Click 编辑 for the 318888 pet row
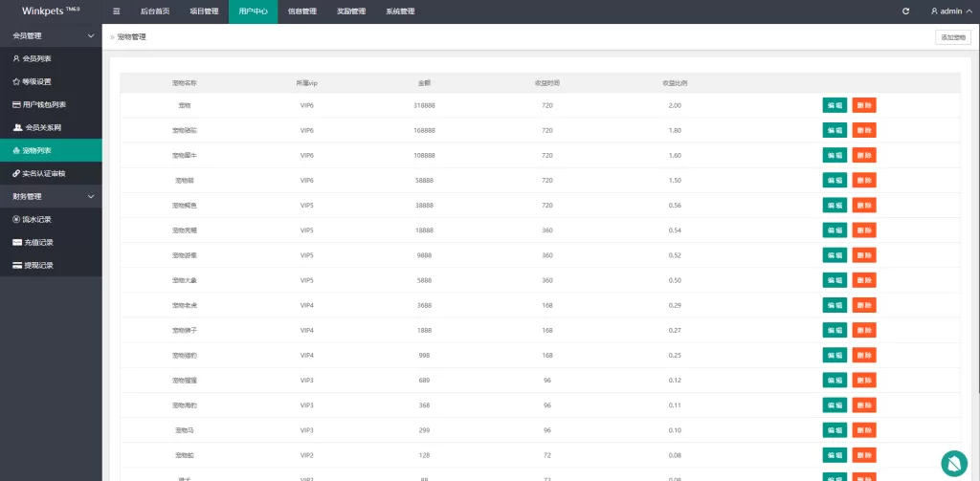Image resolution: width=980 pixels, height=481 pixels. pyautogui.click(x=835, y=105)
